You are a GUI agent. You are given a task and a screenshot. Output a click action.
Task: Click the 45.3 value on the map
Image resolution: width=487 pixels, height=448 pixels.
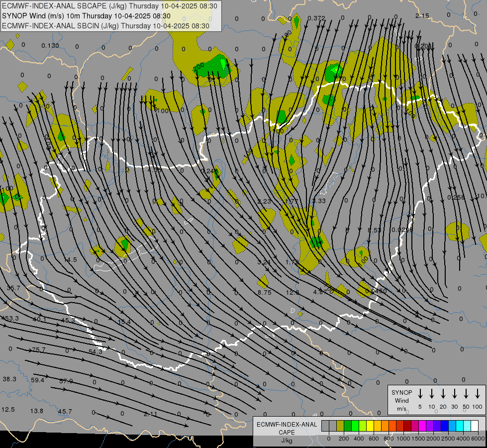click(x=68, y=320)
